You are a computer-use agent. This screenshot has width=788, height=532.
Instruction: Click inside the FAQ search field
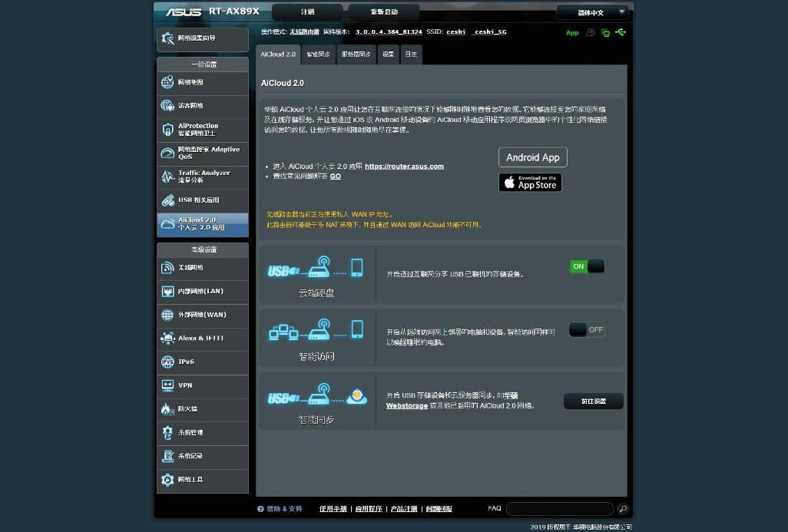click(x=559, y=508)
